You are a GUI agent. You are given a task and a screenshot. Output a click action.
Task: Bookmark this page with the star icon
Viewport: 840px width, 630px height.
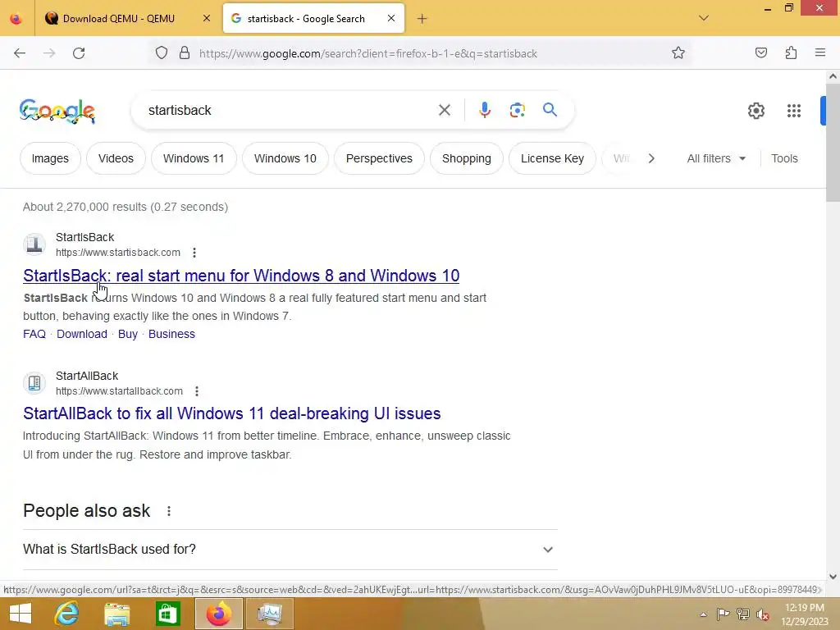(678, 52)
